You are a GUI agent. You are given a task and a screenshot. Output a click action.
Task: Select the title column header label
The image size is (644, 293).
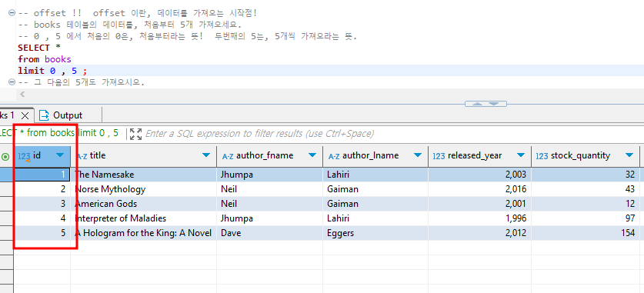[x=98, y=155]
